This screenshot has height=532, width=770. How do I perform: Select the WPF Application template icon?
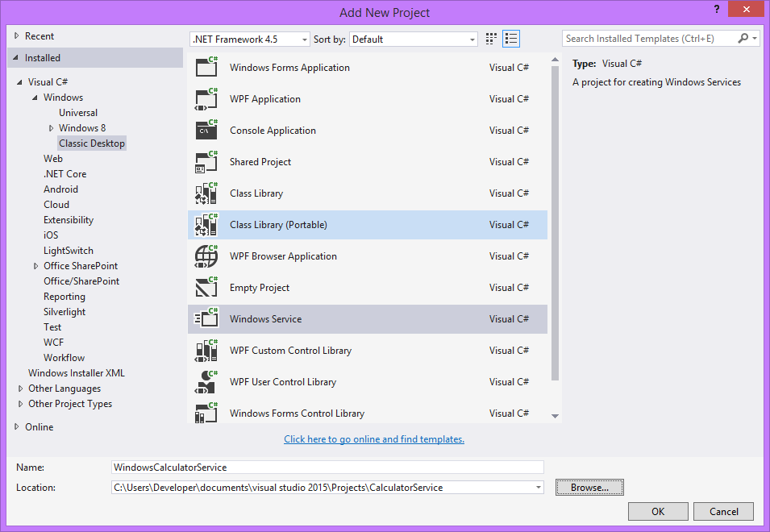pos(206,99)
